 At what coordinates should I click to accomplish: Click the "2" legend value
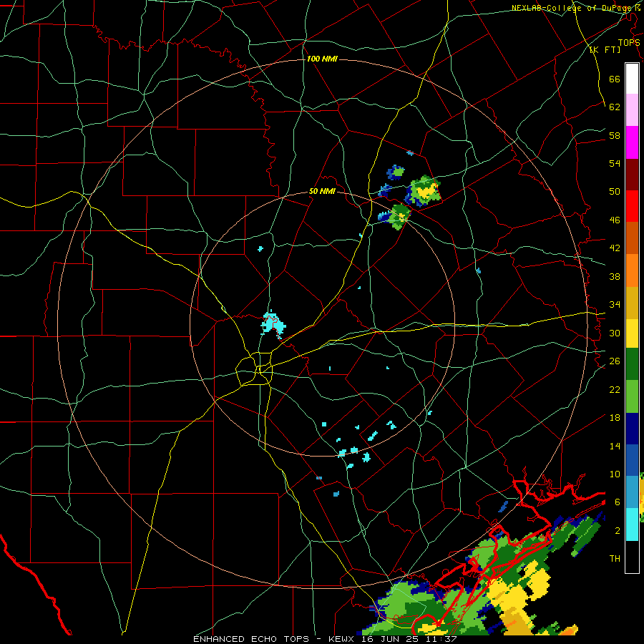[x=617, y=531]
